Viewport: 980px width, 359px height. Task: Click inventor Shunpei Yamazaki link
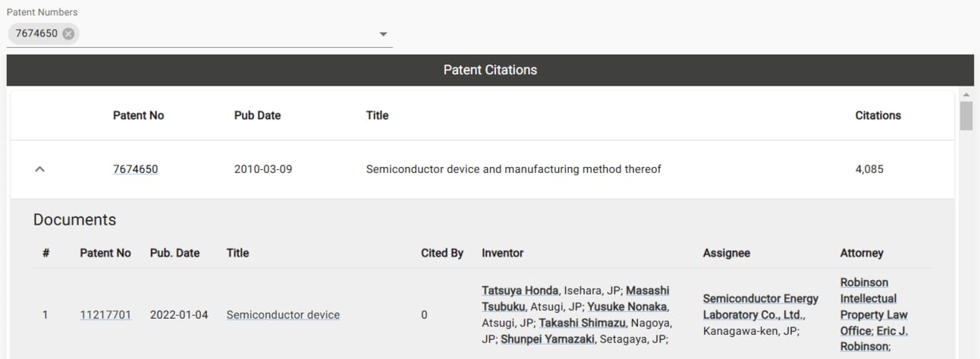coord(548,339)
